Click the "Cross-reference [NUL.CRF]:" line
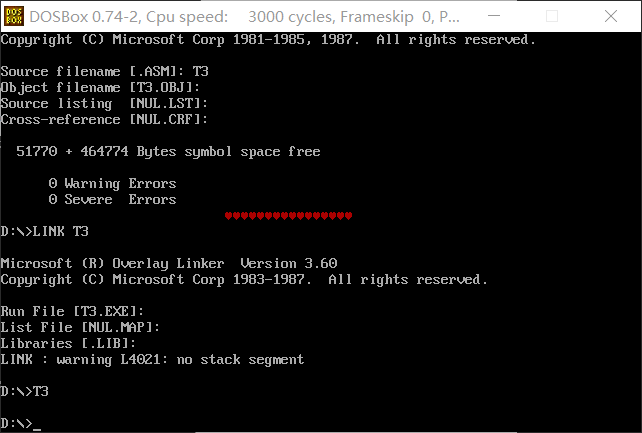This screenshot has height=433, width=642. [104, 120]
